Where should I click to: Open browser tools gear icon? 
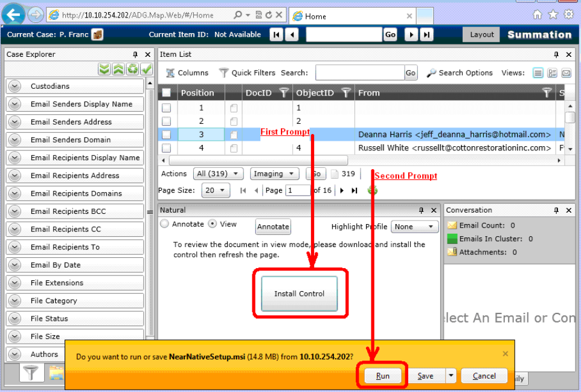click(569, 15)
